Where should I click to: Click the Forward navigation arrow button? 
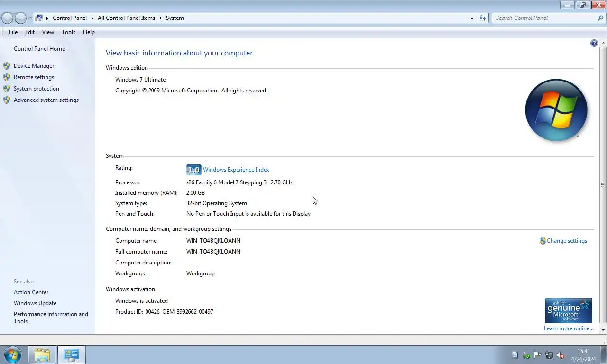tap(20, 18)
